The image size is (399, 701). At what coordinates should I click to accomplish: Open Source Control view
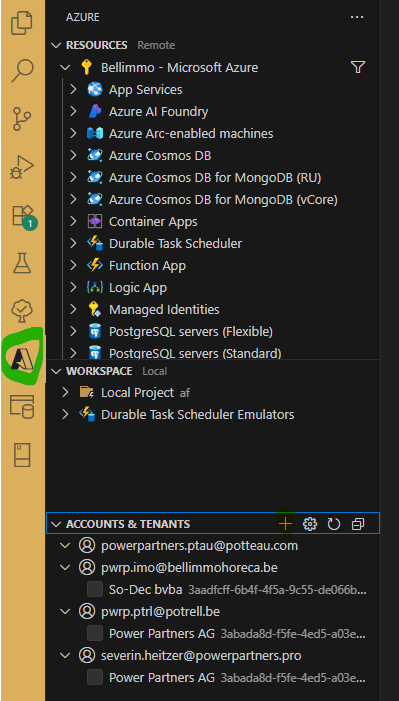coord(22,118)
